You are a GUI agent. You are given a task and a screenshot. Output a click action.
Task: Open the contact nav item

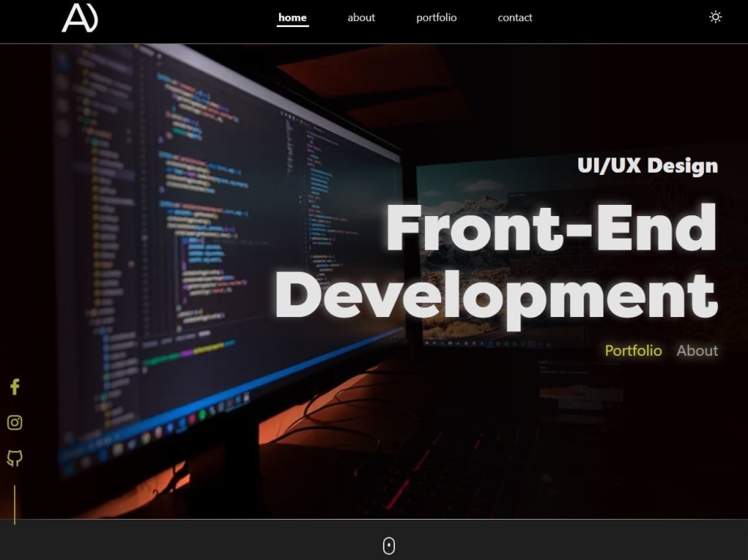click(x=515, y=18)
